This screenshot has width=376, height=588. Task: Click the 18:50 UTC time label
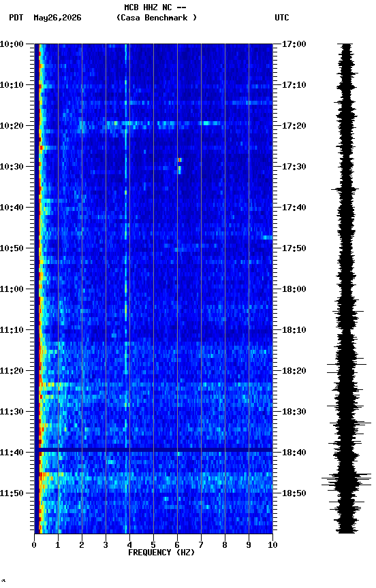(x=294, y=493)
